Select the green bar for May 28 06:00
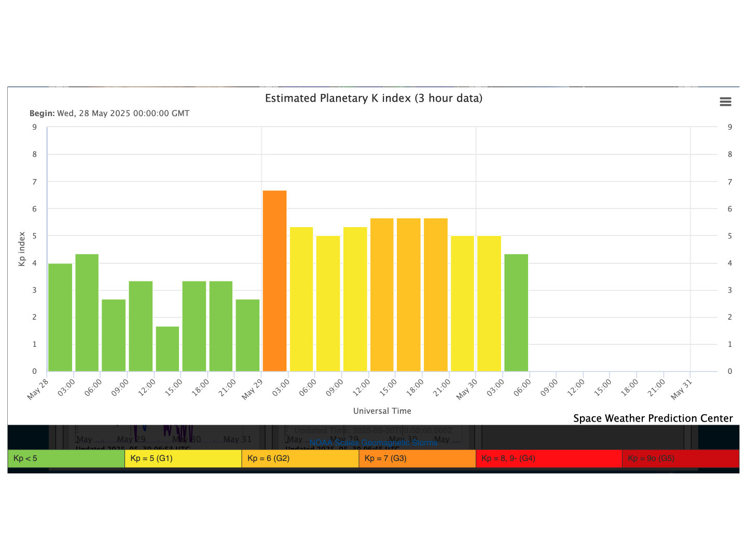 coord(114,335)
